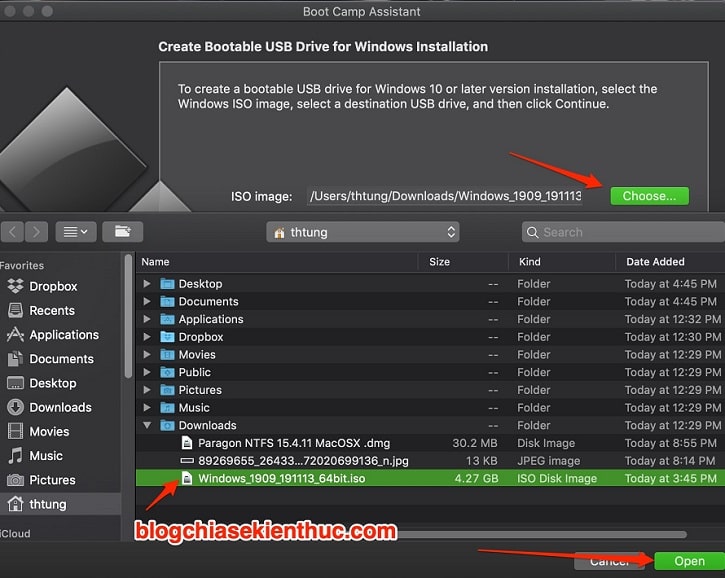Image resolution: width=725 pixels, height=578 pixels.
Task: Open the thtung location popup menu
Action: (362, 232)
